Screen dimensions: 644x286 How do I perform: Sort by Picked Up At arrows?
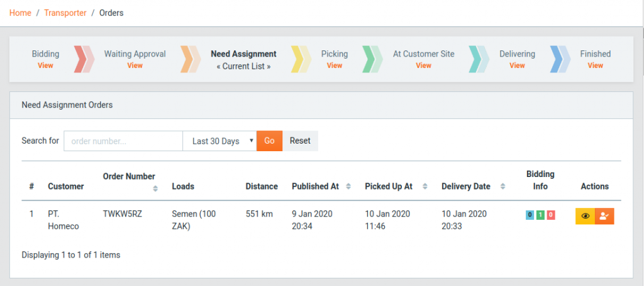425,186
